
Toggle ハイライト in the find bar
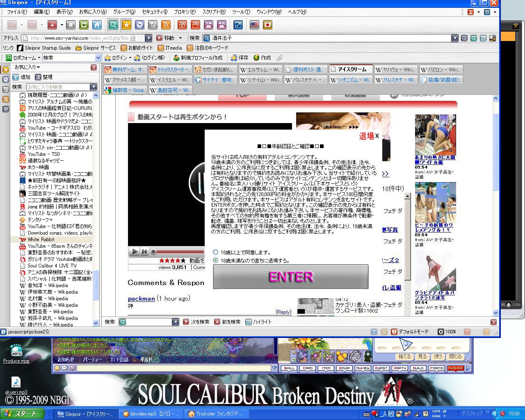tap(258, 322)
